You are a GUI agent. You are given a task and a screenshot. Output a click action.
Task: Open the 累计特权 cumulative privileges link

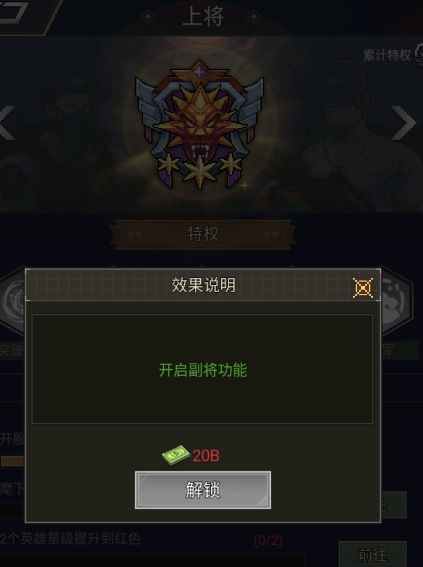(387, 55)
